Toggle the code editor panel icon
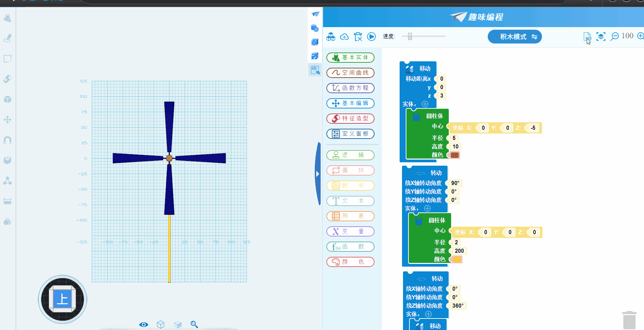The height and width of the screenshot is (330, 644). pos(315,70)
